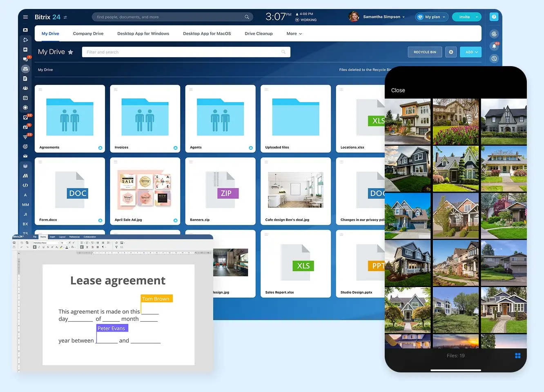Close the phone photo gallery
The image size is (544, 392).
coord(398,90)
